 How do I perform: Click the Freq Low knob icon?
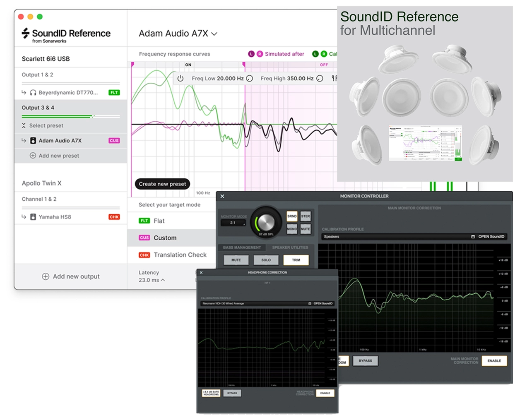pyautogui.click(x=250, y=78)
